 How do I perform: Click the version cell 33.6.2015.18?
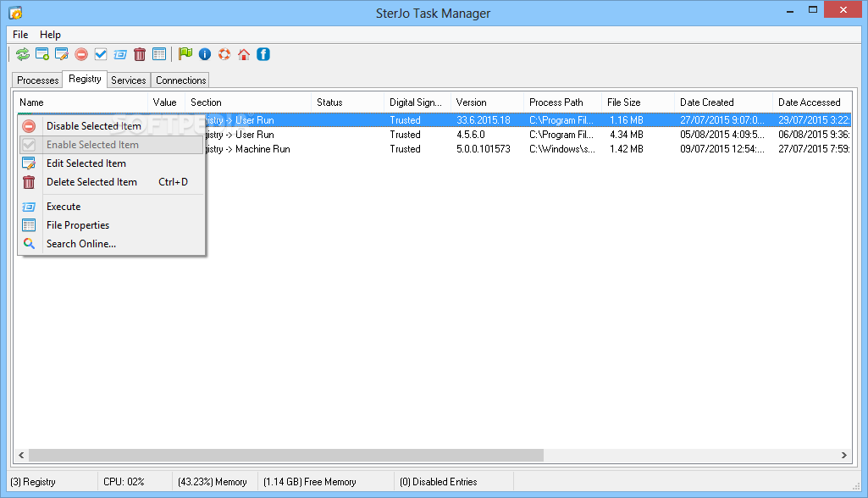tap(484, 120)
